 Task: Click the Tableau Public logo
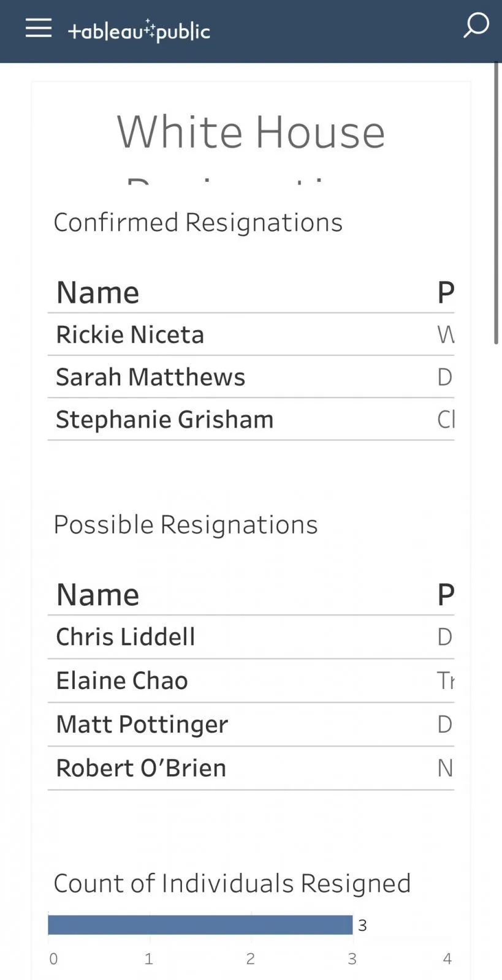[x=139, y=31]
